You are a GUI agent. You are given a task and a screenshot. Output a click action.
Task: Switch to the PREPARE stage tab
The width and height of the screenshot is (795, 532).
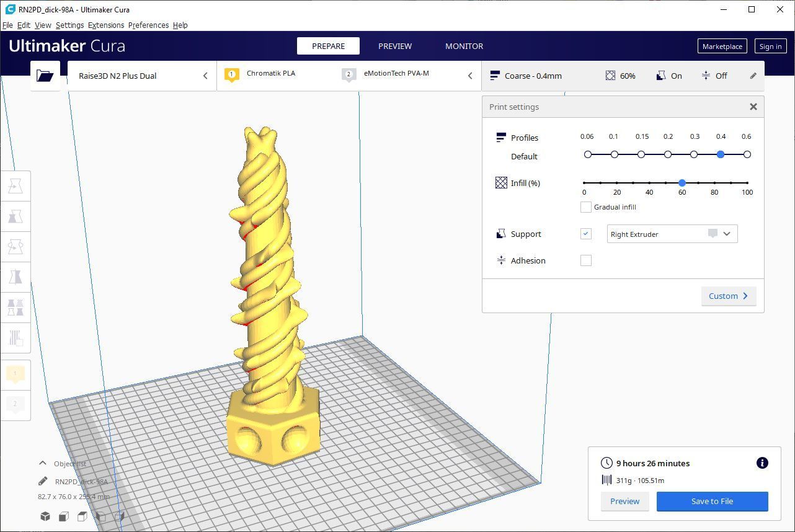click(329, 46)
